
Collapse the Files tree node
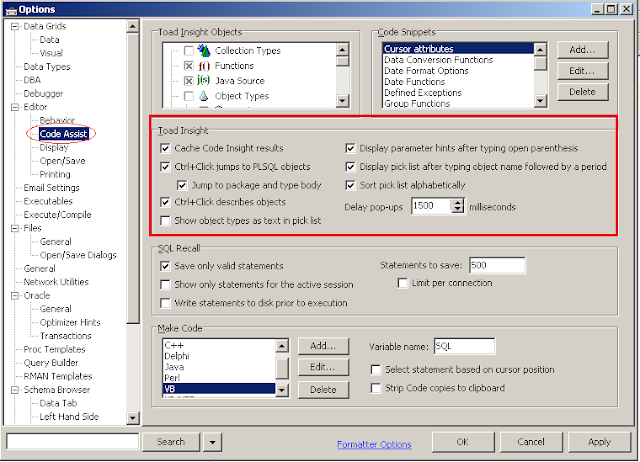(x=15, y=228)
